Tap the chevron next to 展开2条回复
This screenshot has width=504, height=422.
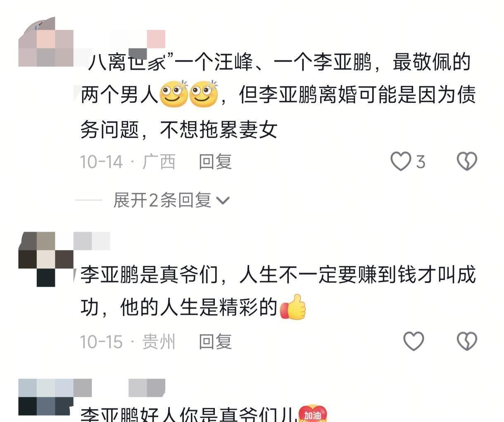[x=223, y=201]
